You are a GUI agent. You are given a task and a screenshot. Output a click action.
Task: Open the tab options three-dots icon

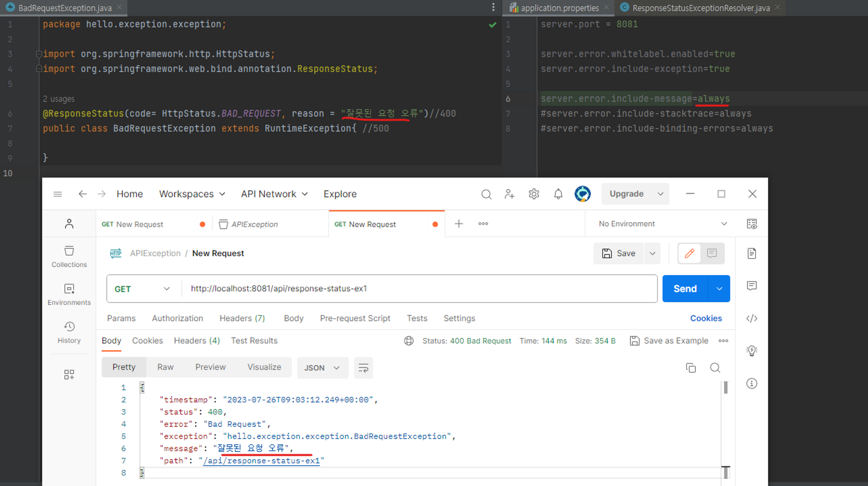[483, 224]
